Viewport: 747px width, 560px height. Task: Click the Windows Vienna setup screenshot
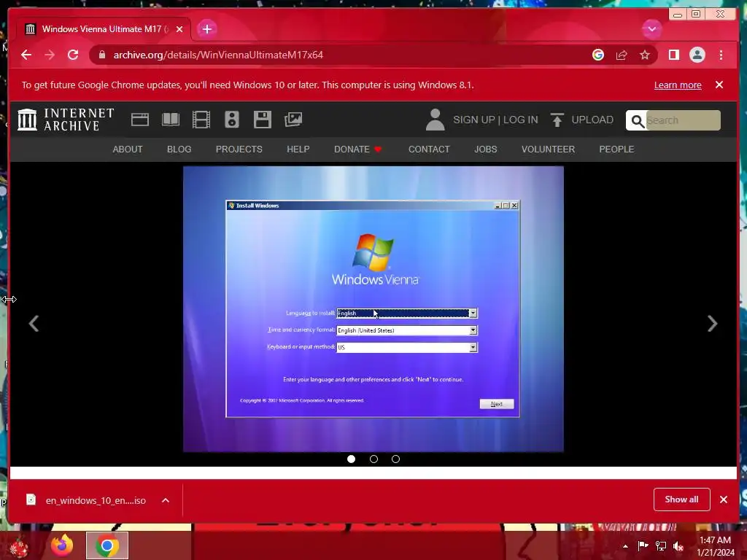coord(373,309)
